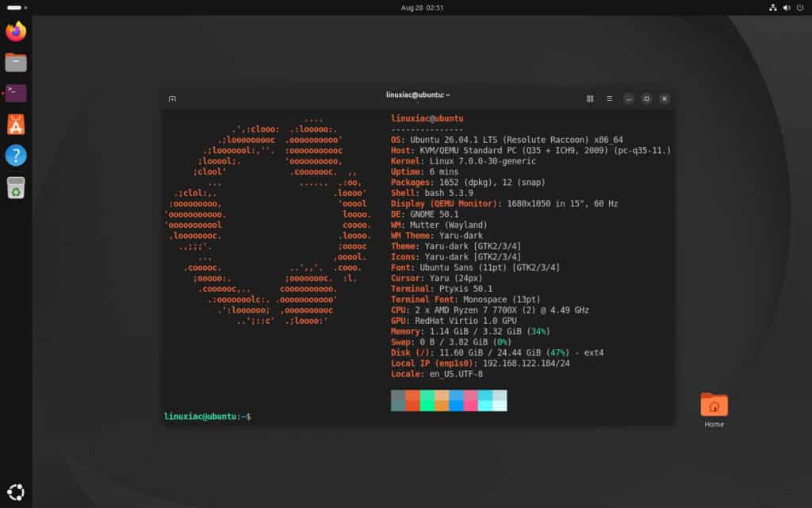Click the Kernel line Linux 7.0.0-30-generic

(463, 161)
